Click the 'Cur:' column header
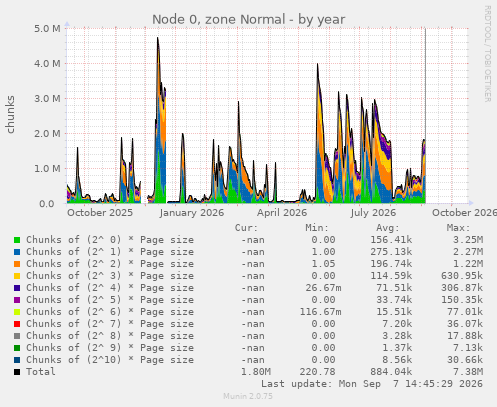The image size is (497, 407). [x=246, y=228]
